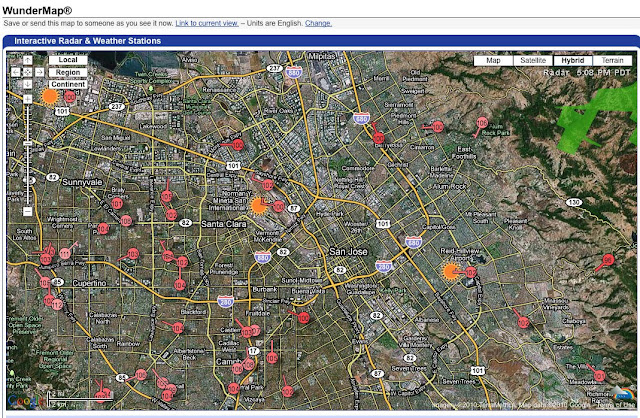Open the 'Link to current view' link
This screenshot has height=418, width=640.
pos(207,23)
